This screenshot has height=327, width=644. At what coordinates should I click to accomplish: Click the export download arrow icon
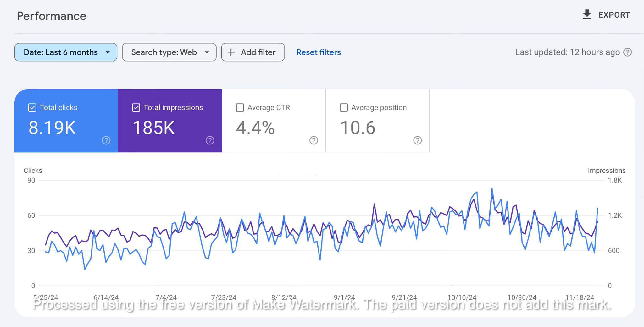[x=587, y=15]
